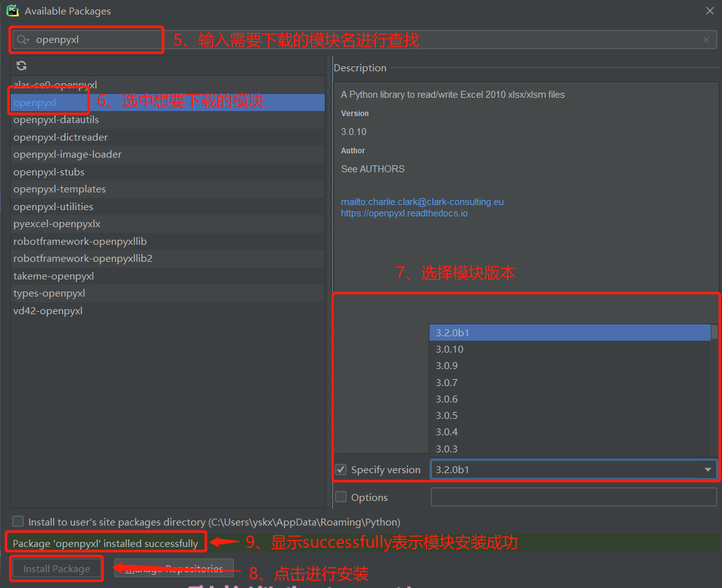Enable the Options checkbox
This screenshot has width=722, height=588.
[341, 497]
